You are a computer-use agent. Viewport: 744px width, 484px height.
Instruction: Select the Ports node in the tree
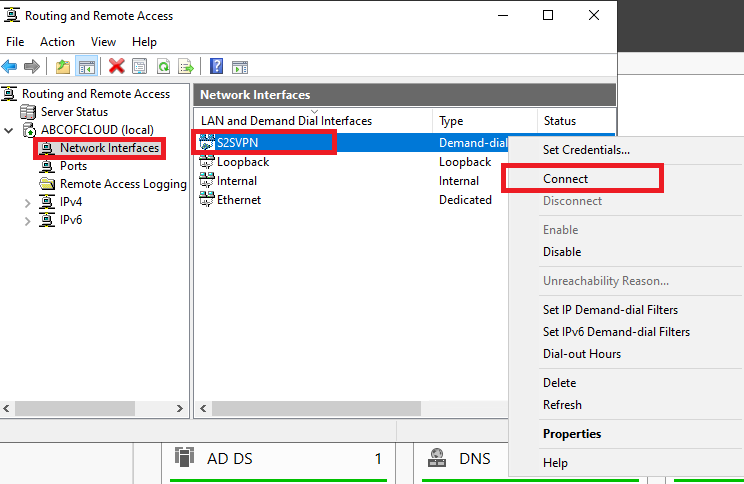click(x=73, y=166)
